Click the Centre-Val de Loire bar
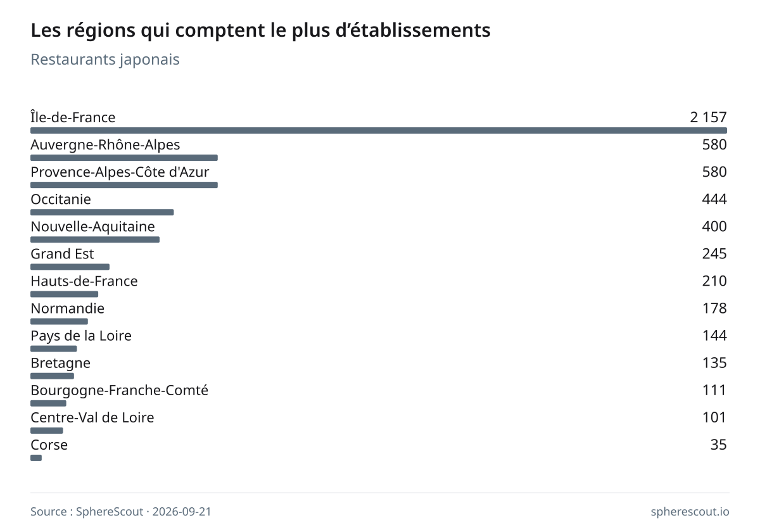Screen dimensions: 760x532 coord(47,430)
